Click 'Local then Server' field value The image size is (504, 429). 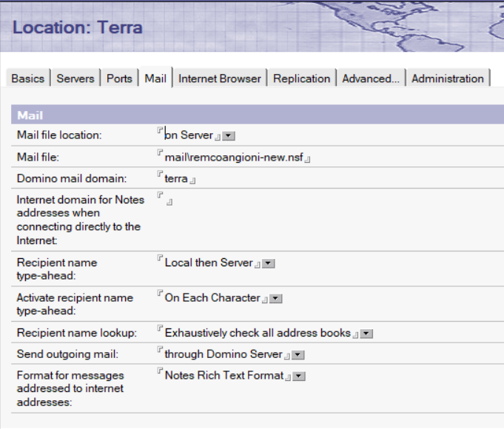coord(209,263)
